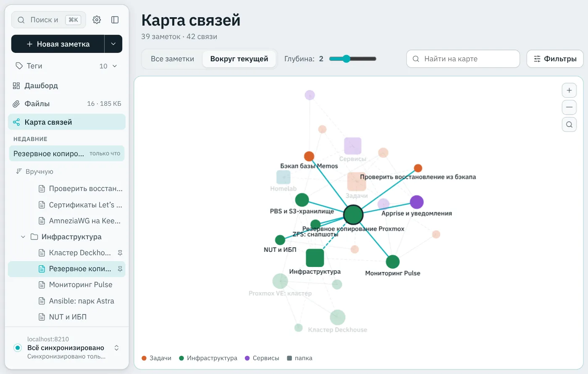The width and height of the screenshot is (588, 374).
Task: Collapse the Инфраструктура folder in tree
Action: click(23, 237)
